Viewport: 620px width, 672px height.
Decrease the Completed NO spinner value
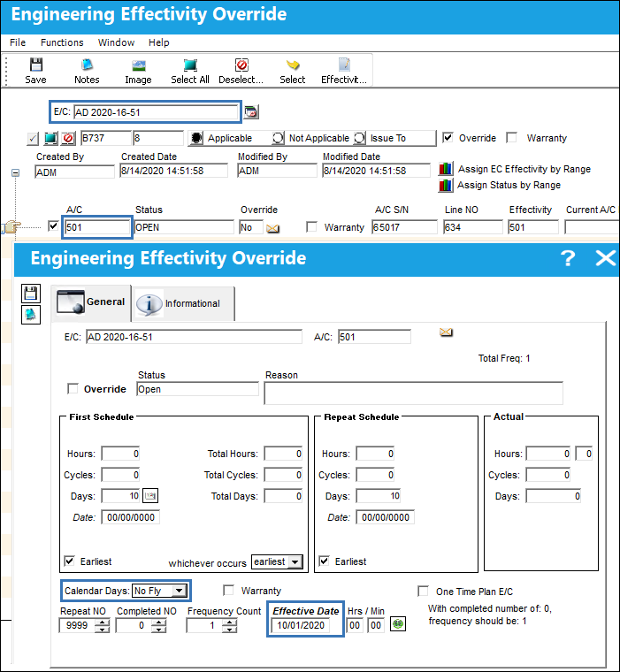[158, 630]
